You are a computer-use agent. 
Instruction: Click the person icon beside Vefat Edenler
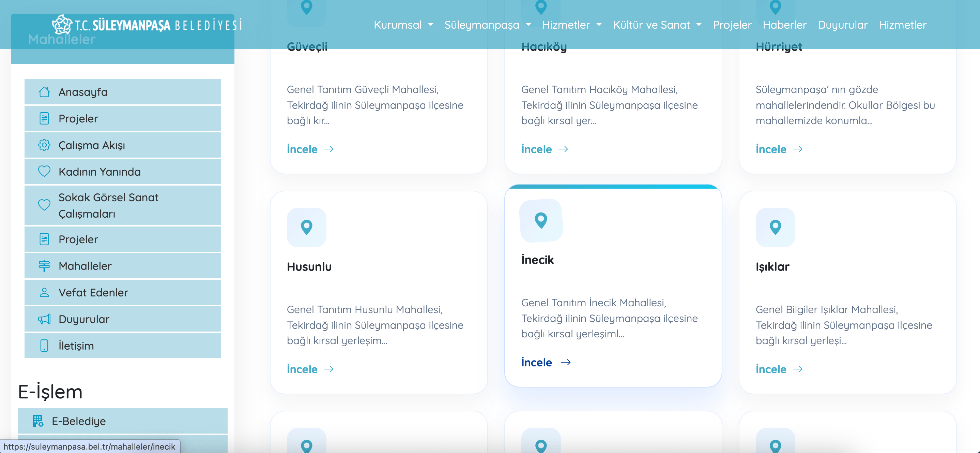44,293
